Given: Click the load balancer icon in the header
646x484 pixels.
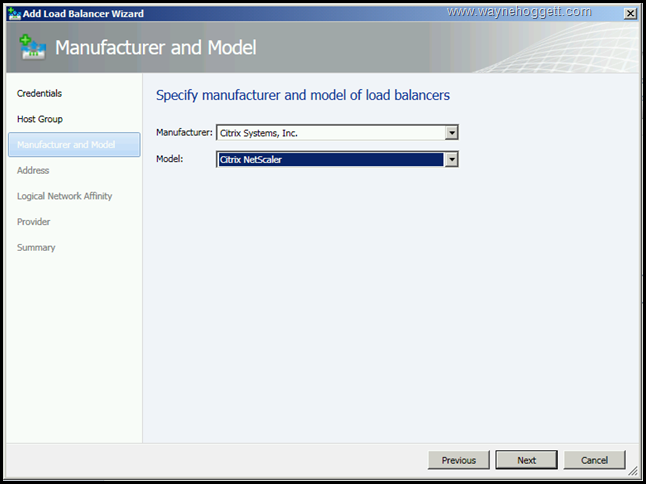Looking at the screenshot, I should (x=32, y=48).
